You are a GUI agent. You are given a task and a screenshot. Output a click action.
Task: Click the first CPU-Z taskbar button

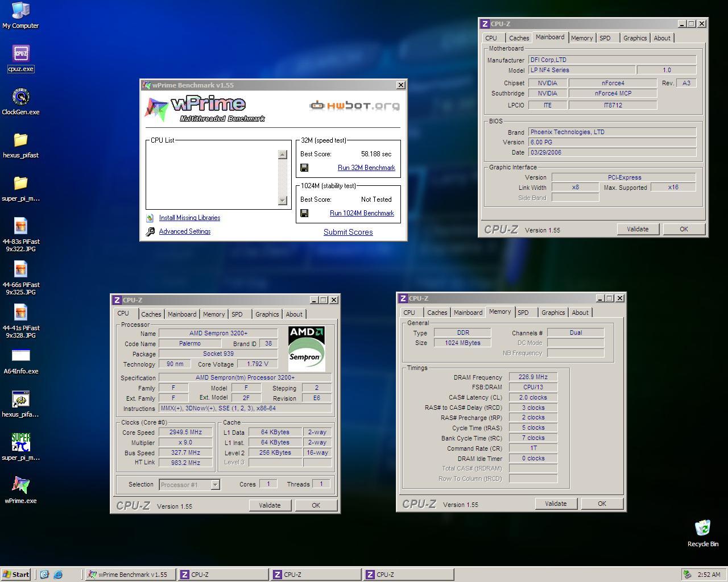point(222,575)
